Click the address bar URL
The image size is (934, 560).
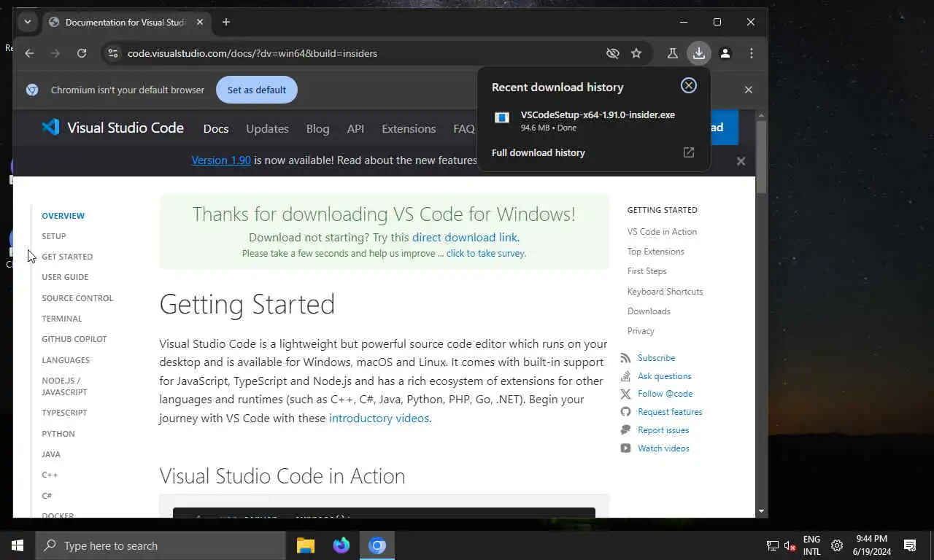(x=252, y=53)
